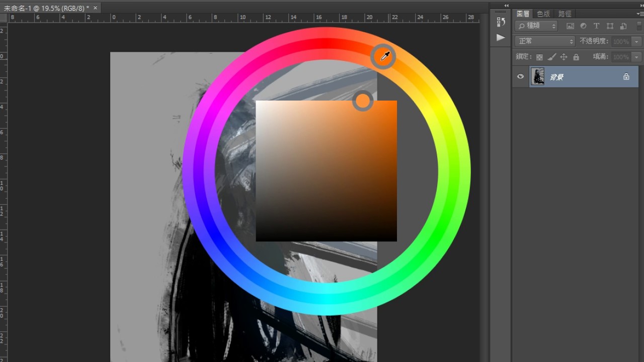This screenshot has height=362, width=644.
Task: Close the 未命名-1 document tab
Action: pos(95,8)
